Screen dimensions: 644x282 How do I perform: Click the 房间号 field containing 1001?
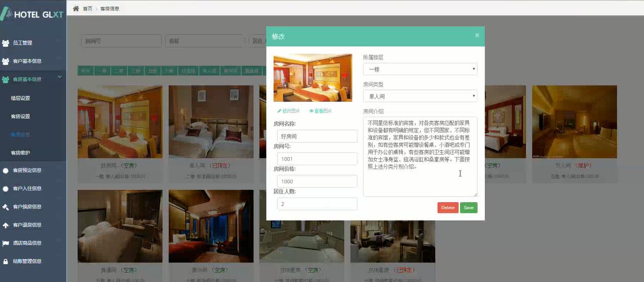[x=317, y=159]
